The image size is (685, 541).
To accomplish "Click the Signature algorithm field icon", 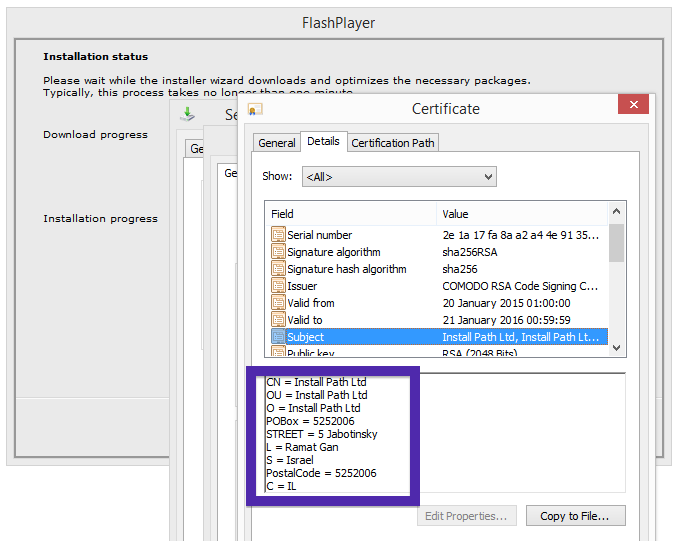I will point(278,252).
